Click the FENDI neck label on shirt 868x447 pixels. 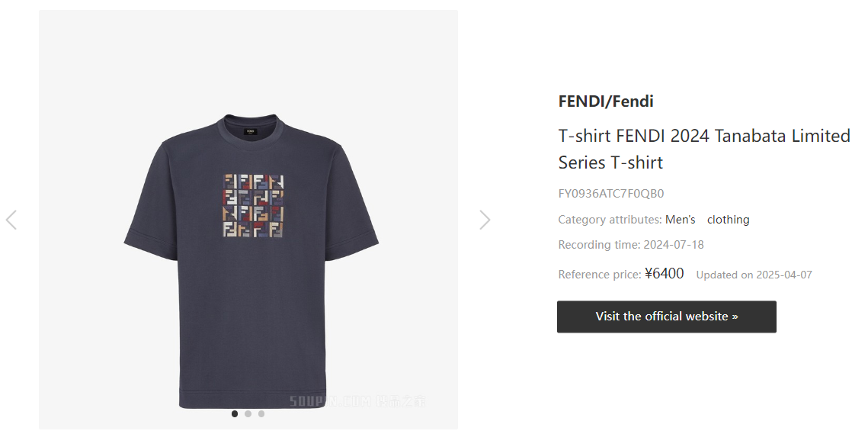tap(250, 133)
